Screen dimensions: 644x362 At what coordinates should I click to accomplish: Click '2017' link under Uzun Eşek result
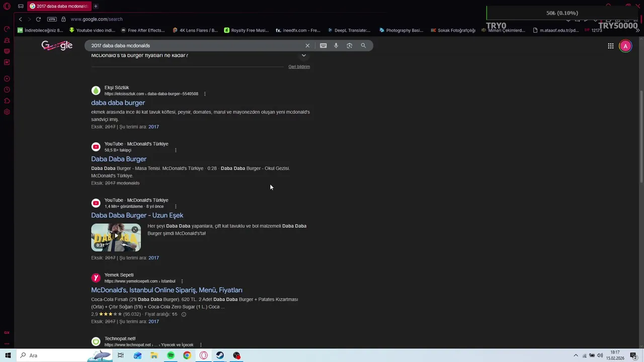coord(153,257)
